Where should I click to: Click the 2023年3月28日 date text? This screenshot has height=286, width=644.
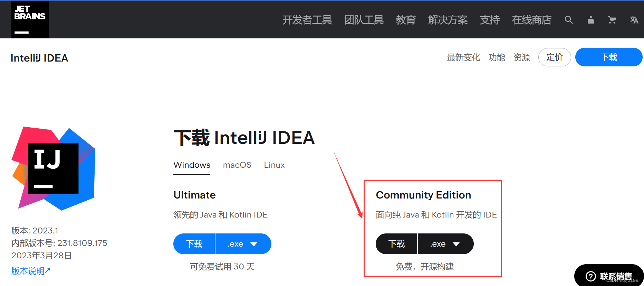click(41, 256)
